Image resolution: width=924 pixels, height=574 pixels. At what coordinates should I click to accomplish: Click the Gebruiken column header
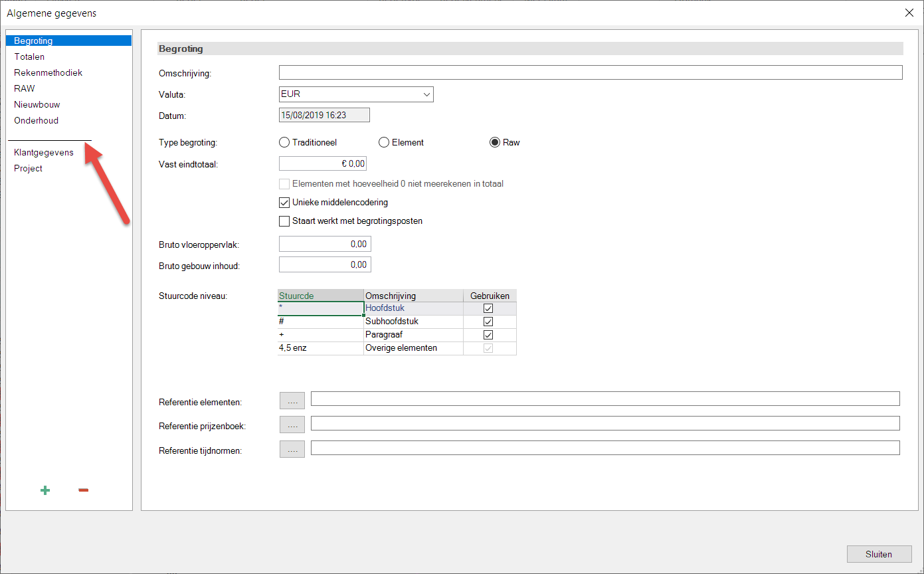(490, 296)
